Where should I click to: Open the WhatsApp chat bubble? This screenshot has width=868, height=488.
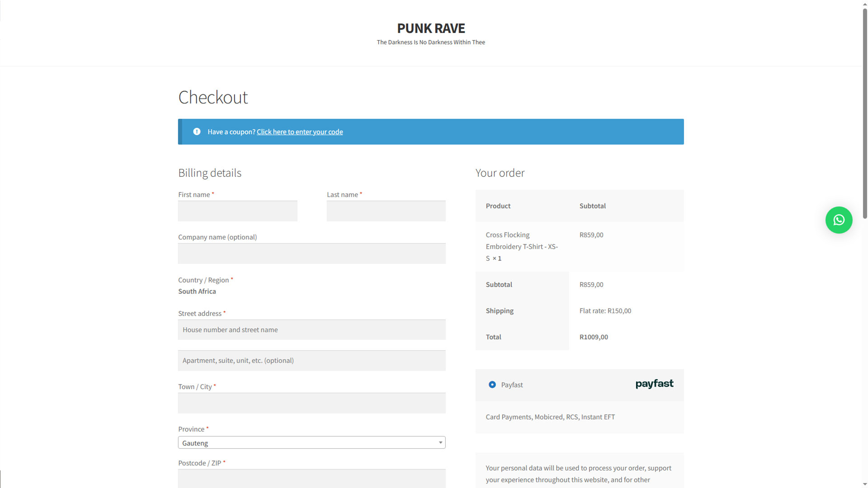(839, 220)
